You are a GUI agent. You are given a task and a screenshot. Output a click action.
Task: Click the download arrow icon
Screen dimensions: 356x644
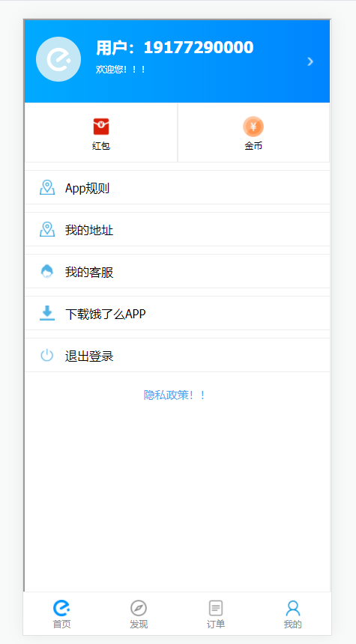click(47, 313)
